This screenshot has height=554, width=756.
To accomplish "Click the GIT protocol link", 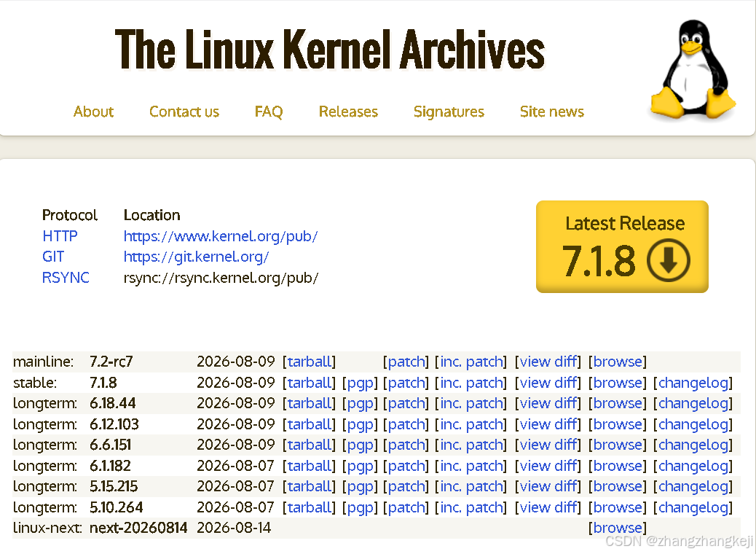I will tap(53, 257).
